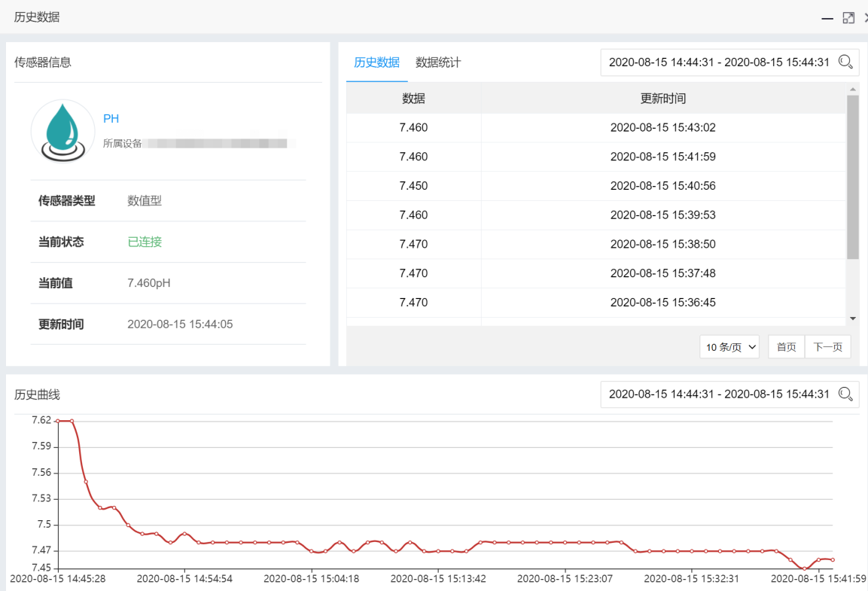Click 下一页 next page button

[827, 347]
